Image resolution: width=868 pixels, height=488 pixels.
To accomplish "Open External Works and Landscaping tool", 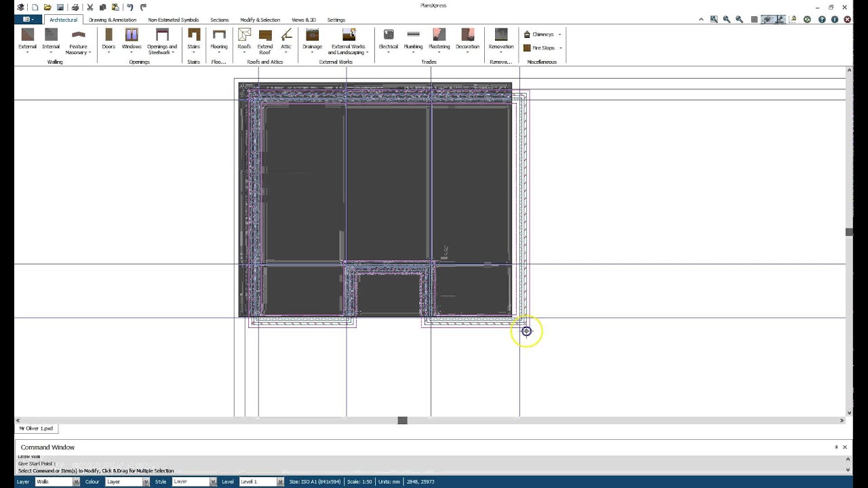I will point(348,41).
